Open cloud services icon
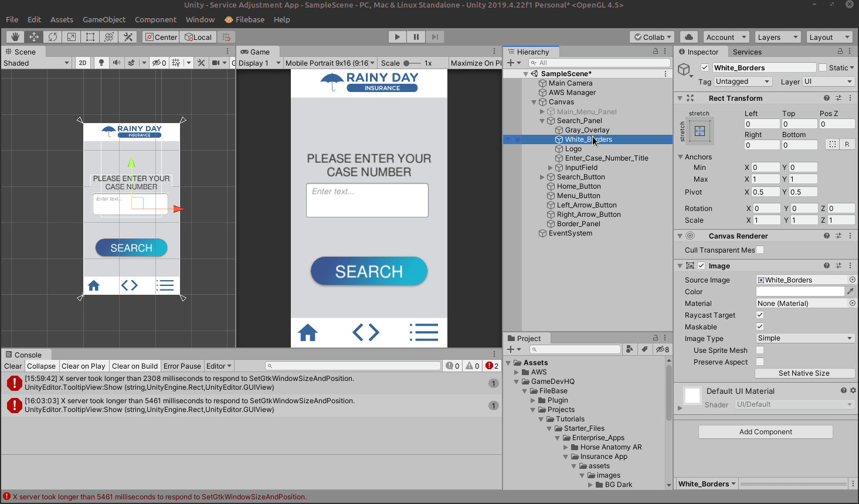Screen dimensions: 859x504 tap(689, 37)
